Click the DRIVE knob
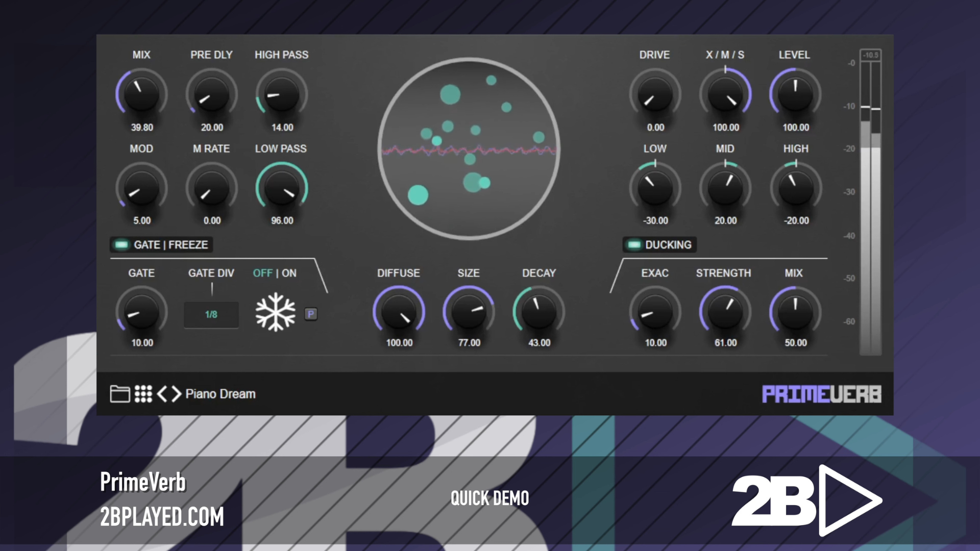Image resolution: width=980 pixels, height=551 pixels. (x=655, y=94)
